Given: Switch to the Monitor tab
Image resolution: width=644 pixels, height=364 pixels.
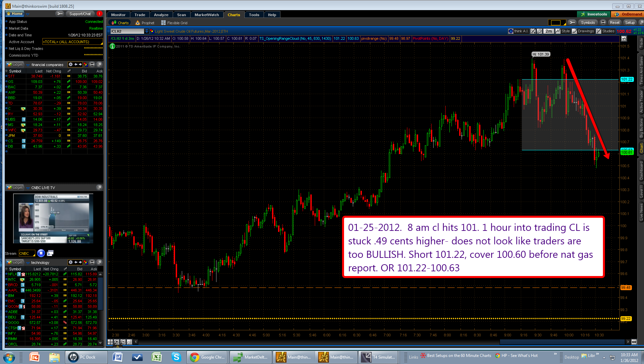Looking at the screenshot, I should point(118,15).
